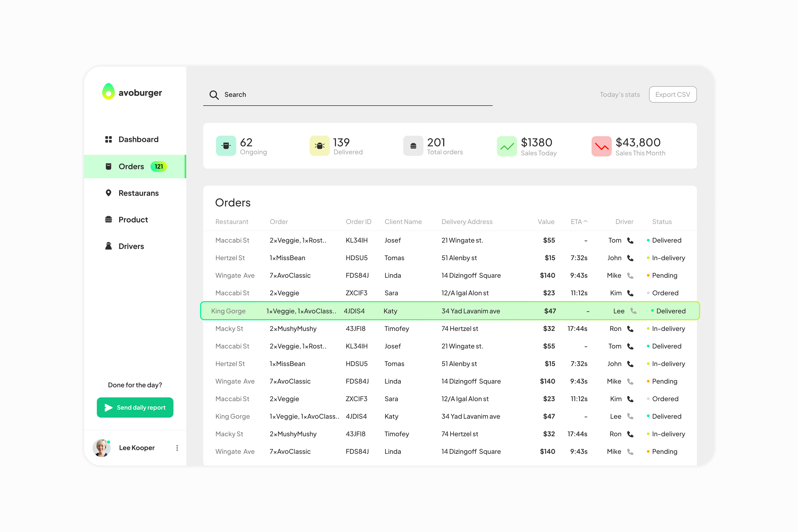798x532 pixels.
Task: Click the Total orders burger icon
Action: click(413, 146)
